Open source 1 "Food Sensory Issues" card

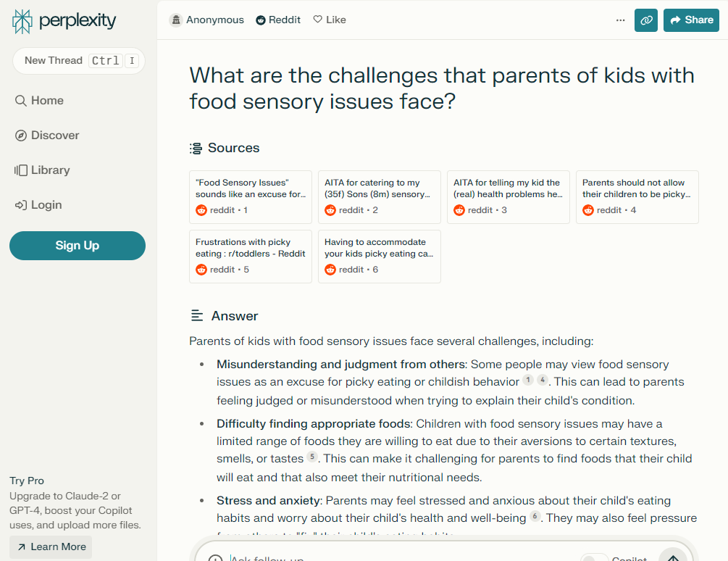pyautogui.click(x=250, y=197)
